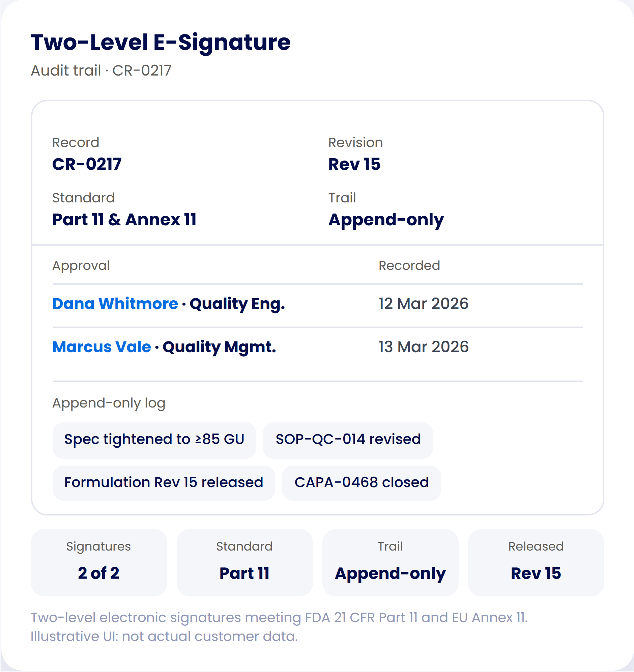The width and height of the screenshot is (634, 672).
Task: Click the Recorded column header
Action: (x=409, y=266)
